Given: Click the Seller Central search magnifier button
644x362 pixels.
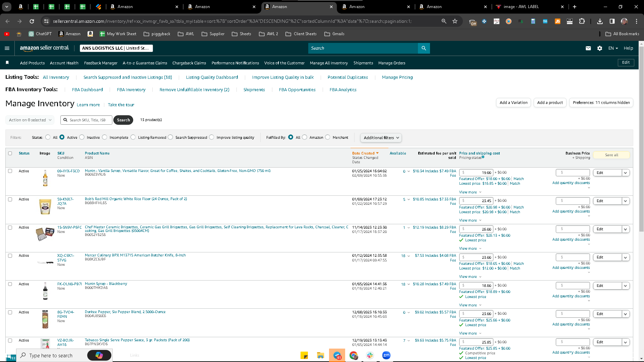Looking at the screenshot, I should pyautogui.click(x=424, y=48).
